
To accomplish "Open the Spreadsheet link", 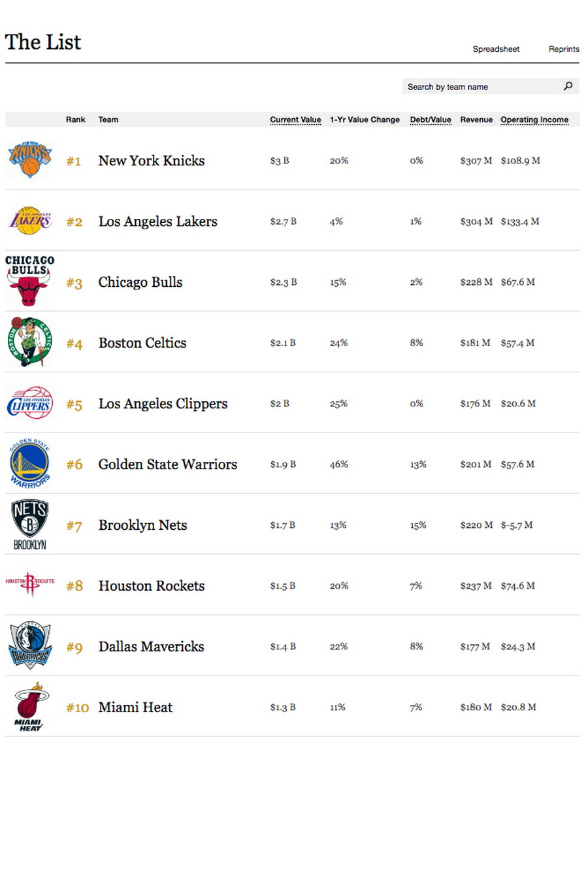I will pos(496,49).
